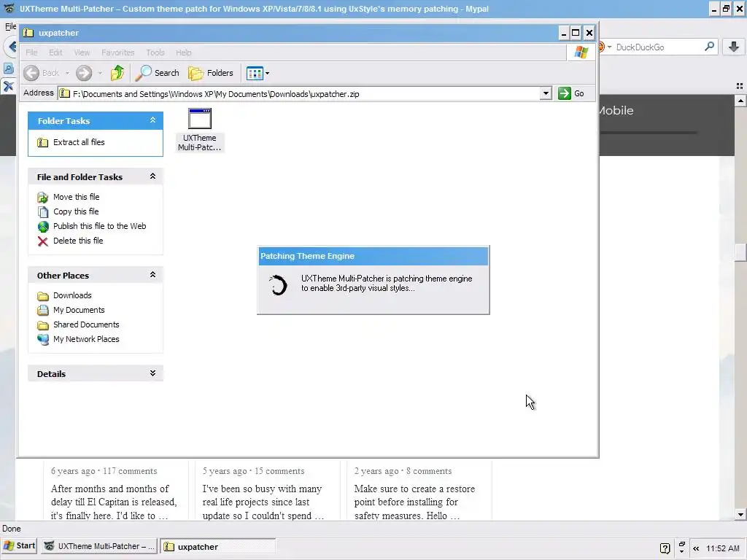Open Shared Documents under Other Places
The image size is (747, 560).
click(x=86, y=324)
